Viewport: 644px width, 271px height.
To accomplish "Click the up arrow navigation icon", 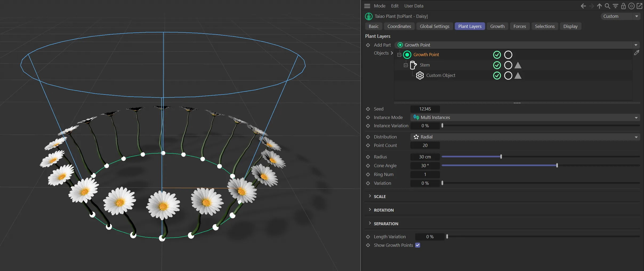I will (x=599, y=6).
